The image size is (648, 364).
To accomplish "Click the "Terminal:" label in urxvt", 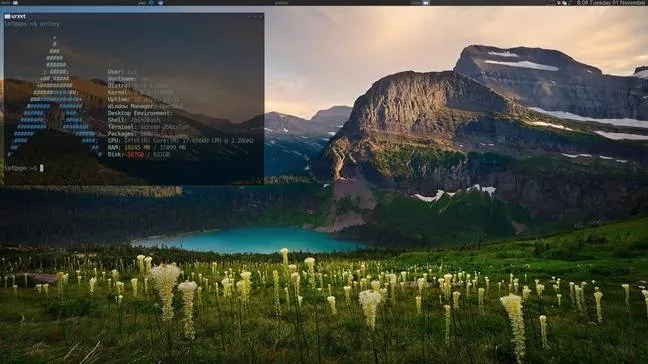I will click(x=123, y=127).
